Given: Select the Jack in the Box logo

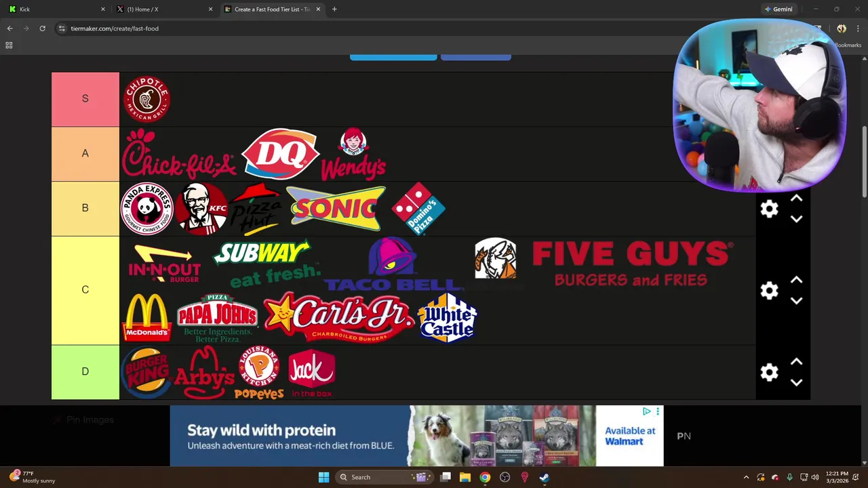Looking at the screenshot, I should point(311,372).
